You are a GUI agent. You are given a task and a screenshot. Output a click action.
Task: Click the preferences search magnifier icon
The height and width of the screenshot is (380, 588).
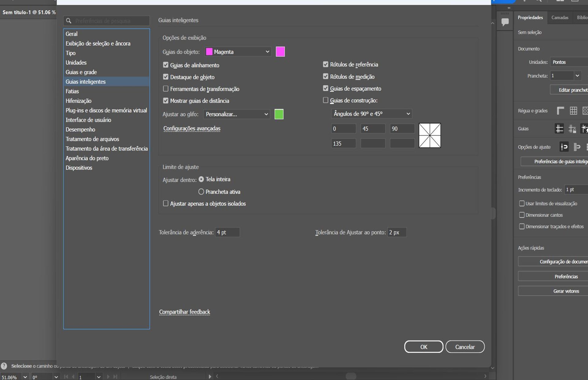point(69,21)
